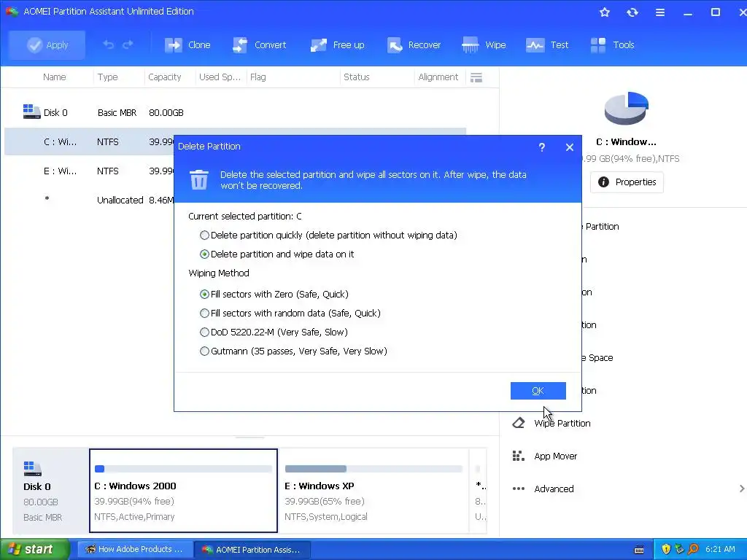
Task: Click the trash can icon in Delete Partition dialog
Action: tap(199, 179)
